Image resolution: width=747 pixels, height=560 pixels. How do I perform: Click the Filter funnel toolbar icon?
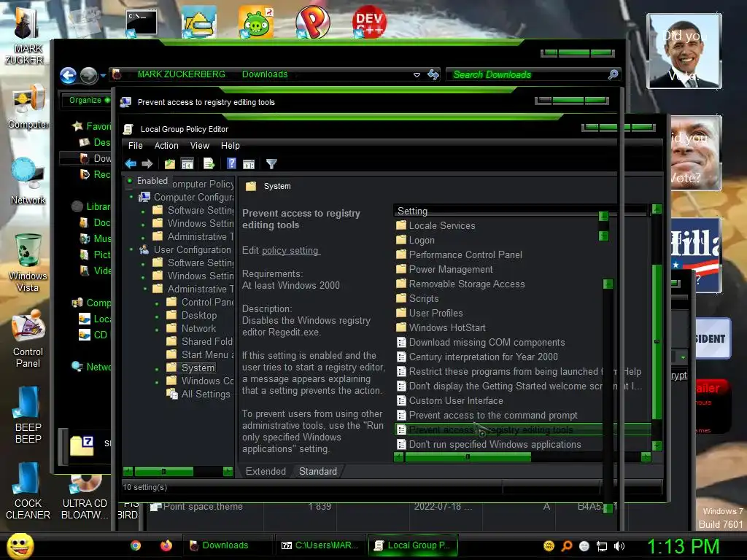pos(271,164)
